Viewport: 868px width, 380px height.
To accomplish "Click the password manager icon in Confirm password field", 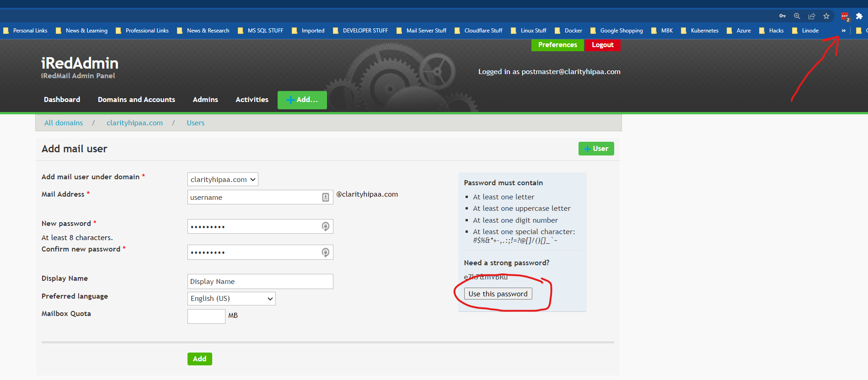I will click(326, 252).
